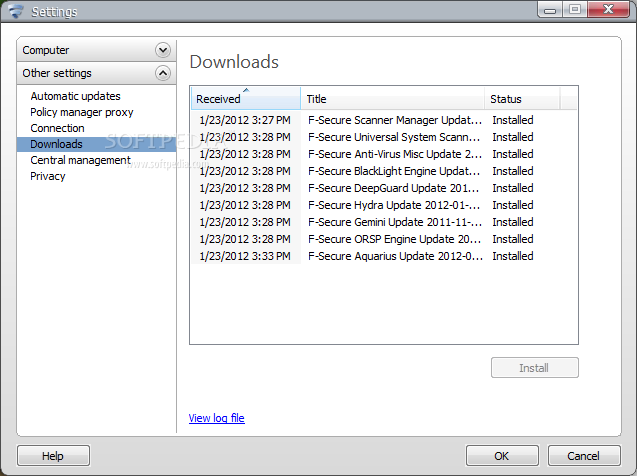Select the F-Secure ORSP Engine Update row

pos(384,239)
